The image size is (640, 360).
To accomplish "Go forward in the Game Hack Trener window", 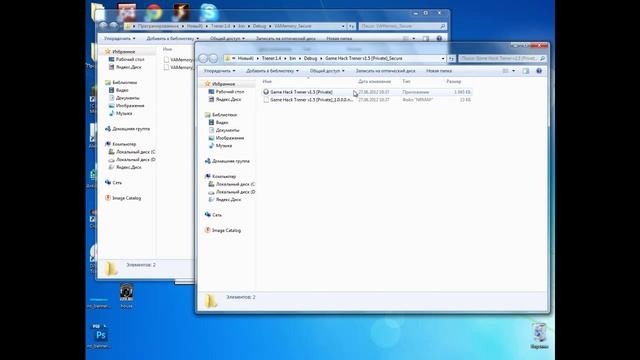I will click(213, 59).
